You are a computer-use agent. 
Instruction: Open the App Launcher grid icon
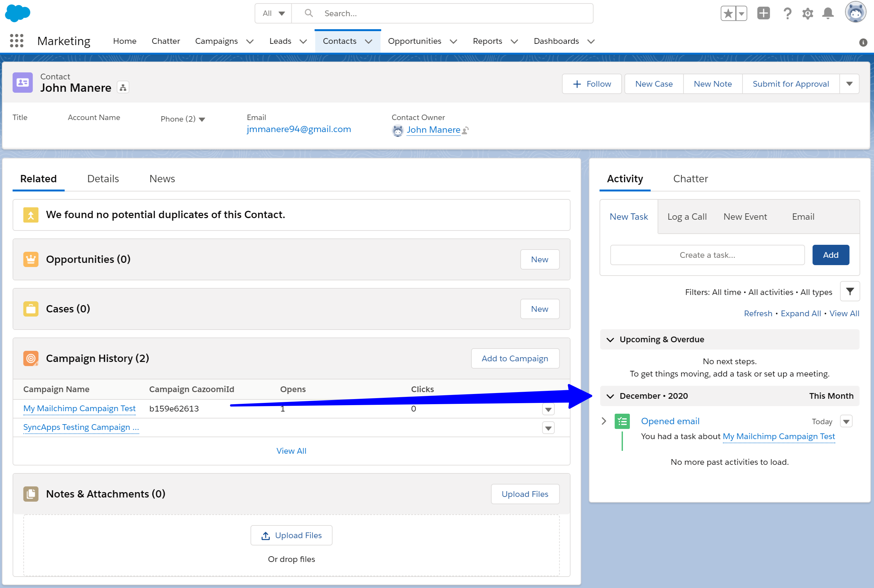tap(17, 41)
